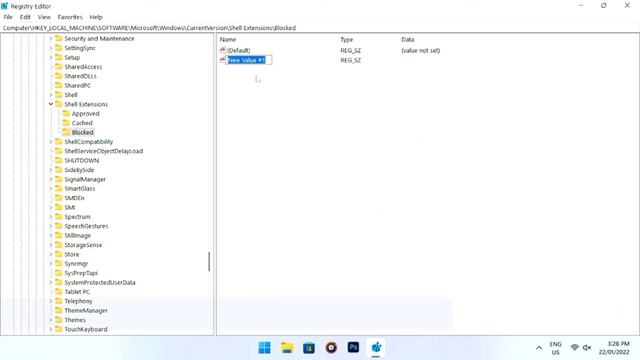Click the SHUTDOWN folder icon
The height and width of the screenshot is (360, 640).
pyautogui.click(x=59, y=160)
